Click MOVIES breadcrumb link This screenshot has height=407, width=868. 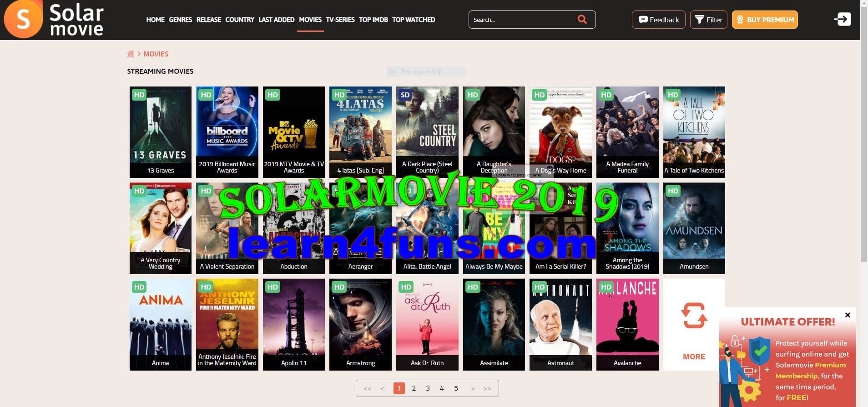click(156, 54)
